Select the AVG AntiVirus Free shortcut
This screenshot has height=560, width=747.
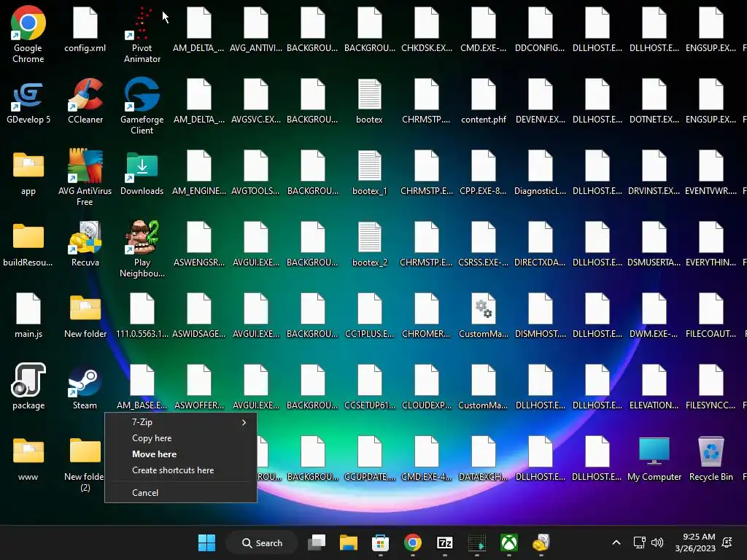click(85, 177)
